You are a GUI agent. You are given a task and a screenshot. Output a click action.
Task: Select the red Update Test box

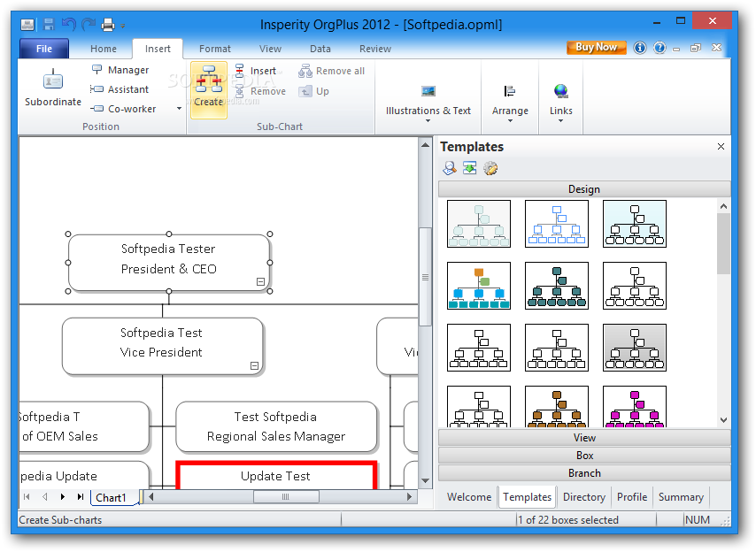276,476
